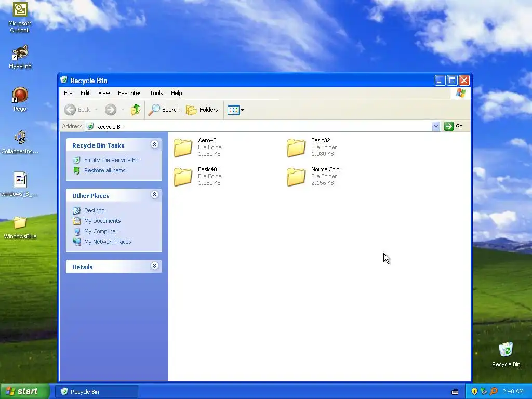Click the 2:40 AM clock
532x399 pixels.
pyautogui.click(x=513, y=391)
